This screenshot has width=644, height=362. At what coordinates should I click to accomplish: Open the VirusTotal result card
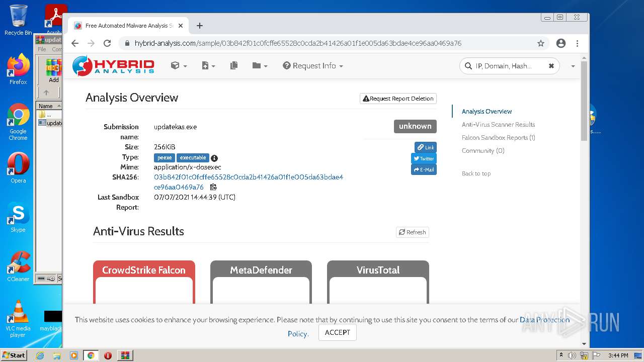pyautogui.click(x=378, y=282)
